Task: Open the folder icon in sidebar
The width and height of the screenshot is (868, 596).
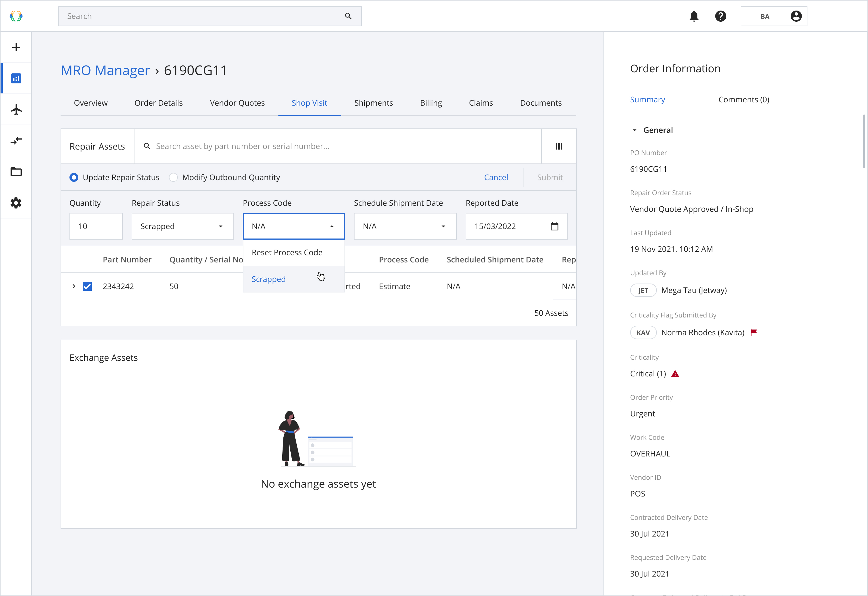Action: pos(16,172)
